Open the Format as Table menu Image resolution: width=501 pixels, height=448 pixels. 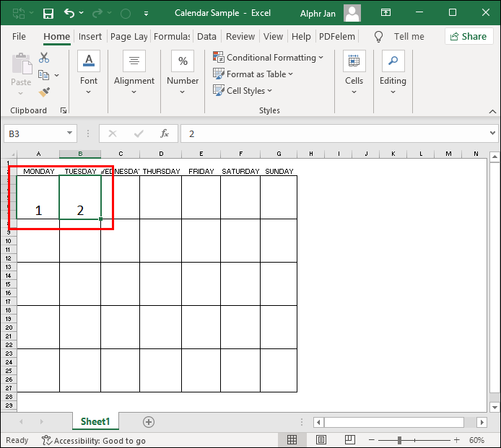click(x=253, y=74)
